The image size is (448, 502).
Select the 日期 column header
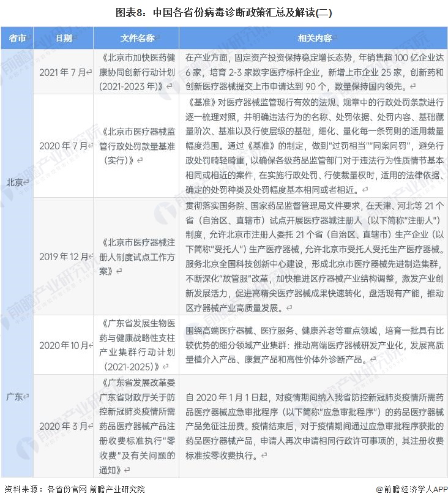(x=64, y=38)
